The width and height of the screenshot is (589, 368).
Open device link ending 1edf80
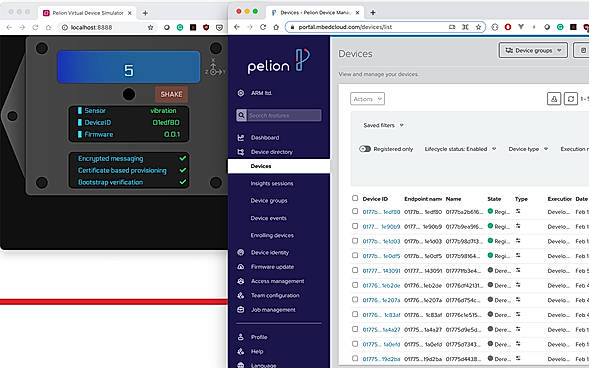point(381,212)
